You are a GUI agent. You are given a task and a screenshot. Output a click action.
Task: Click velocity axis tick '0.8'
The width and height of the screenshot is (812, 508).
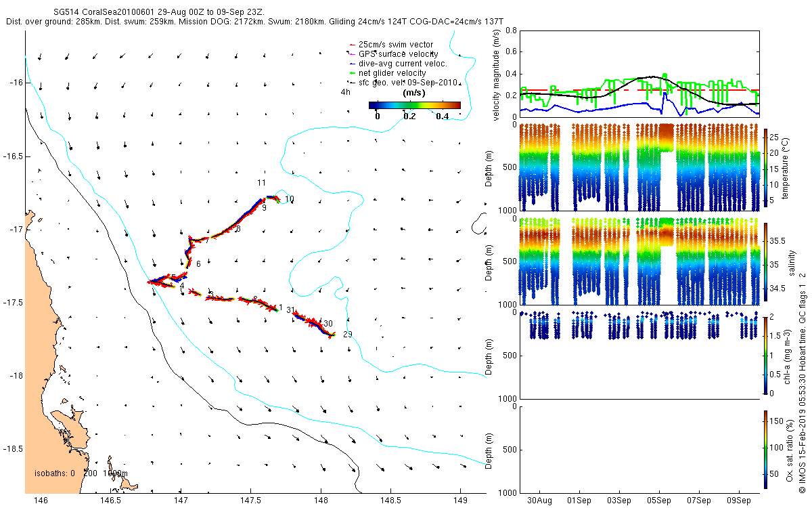[511, 31]
